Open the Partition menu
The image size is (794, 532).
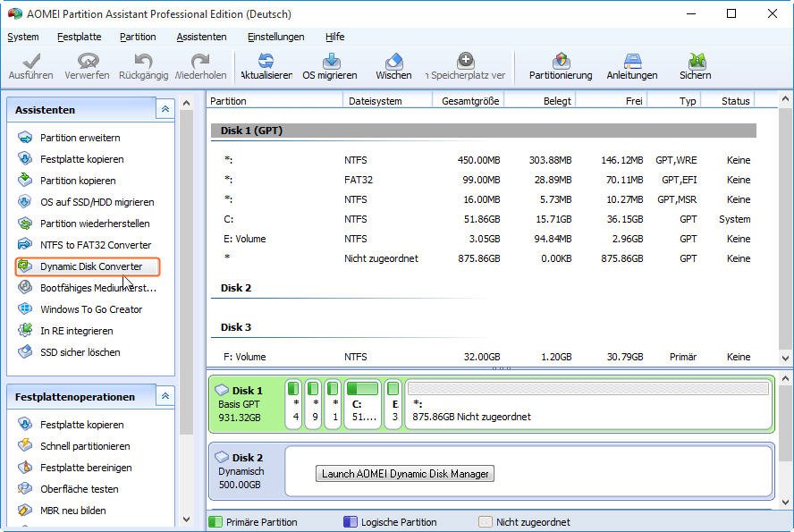138,37
